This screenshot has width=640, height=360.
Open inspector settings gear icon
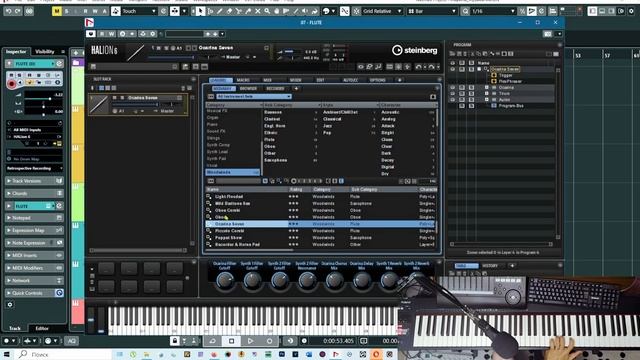coord(10,304)
